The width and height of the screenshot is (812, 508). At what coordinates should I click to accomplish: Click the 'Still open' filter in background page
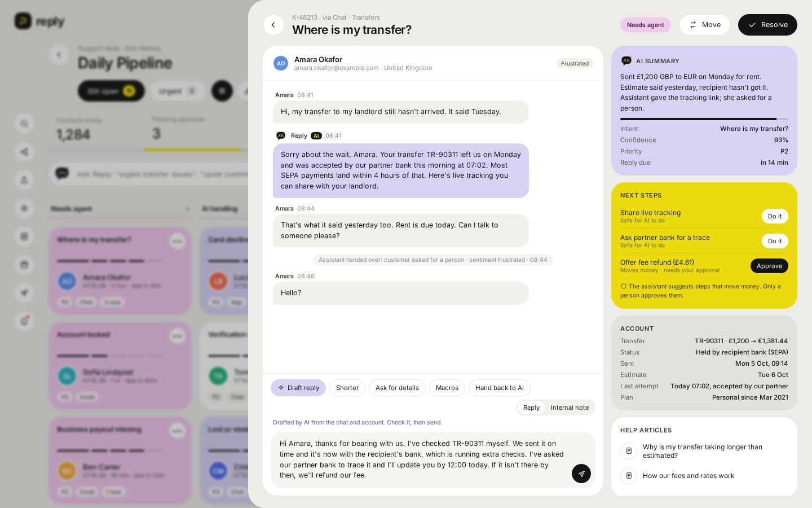tap(111, 91)
